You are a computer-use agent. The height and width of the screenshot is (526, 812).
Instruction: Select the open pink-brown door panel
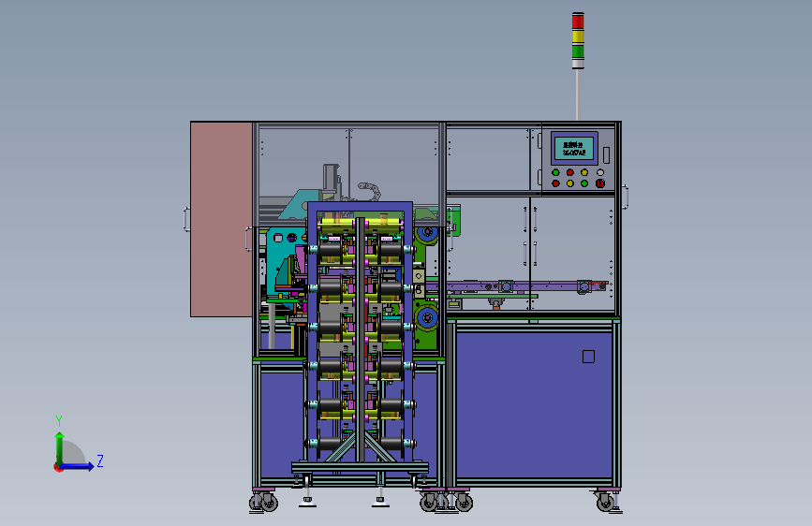pyautogui.click(x=221, y=219)
